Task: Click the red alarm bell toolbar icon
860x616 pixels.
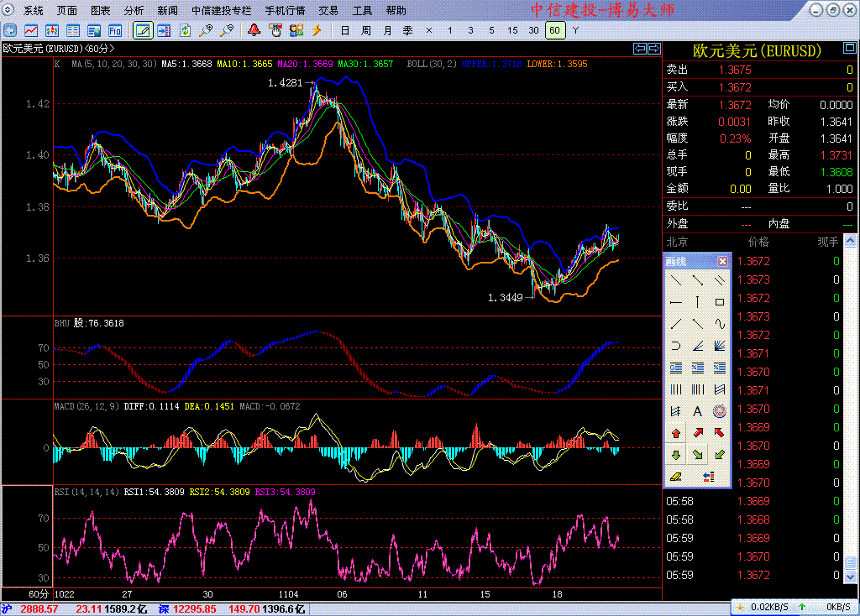Action: 254,30
